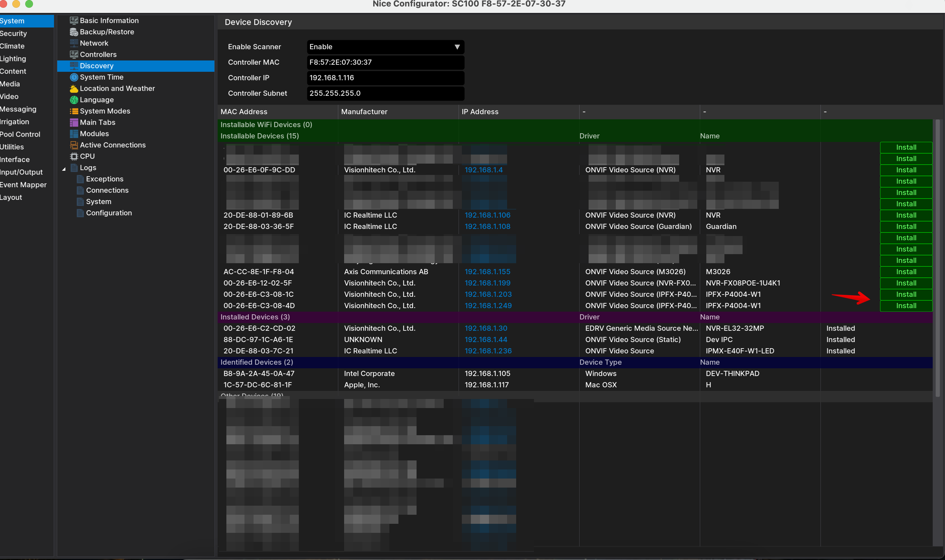Click the Active Connections icon
Screen dimensions: 945x560
(x=74, y=145)
